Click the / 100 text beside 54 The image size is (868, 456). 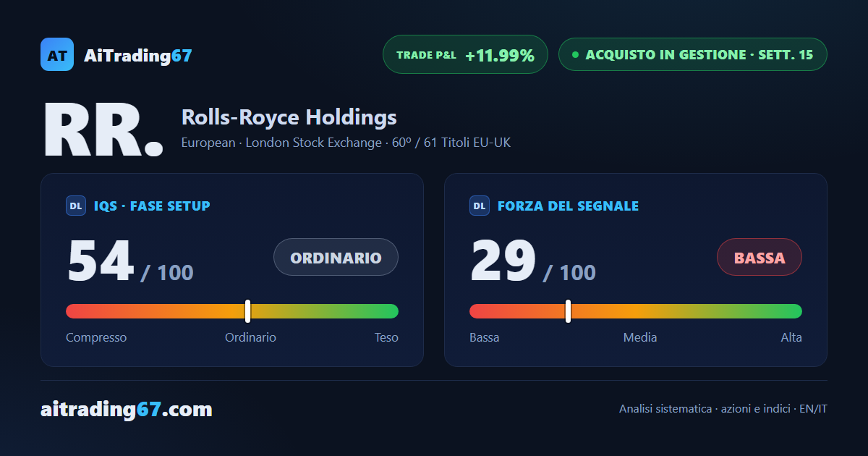pos(167,273)
